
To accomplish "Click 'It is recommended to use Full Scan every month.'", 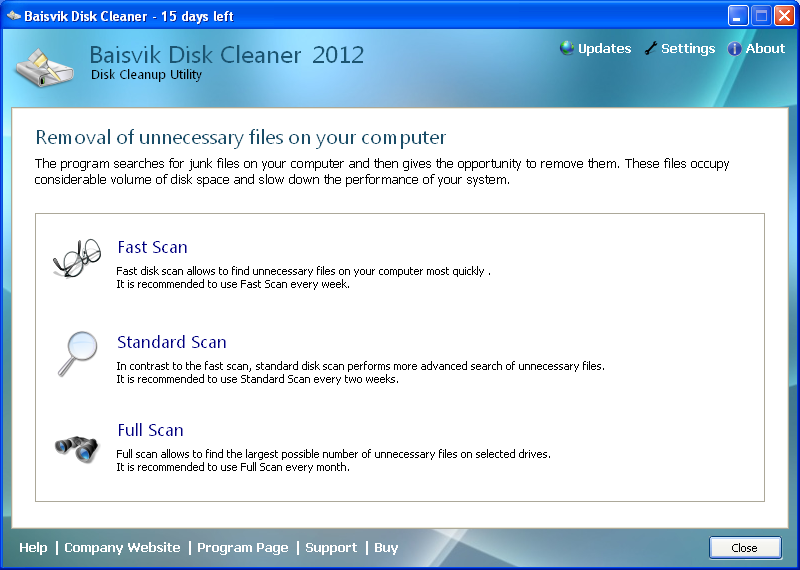I will (233, 467).
